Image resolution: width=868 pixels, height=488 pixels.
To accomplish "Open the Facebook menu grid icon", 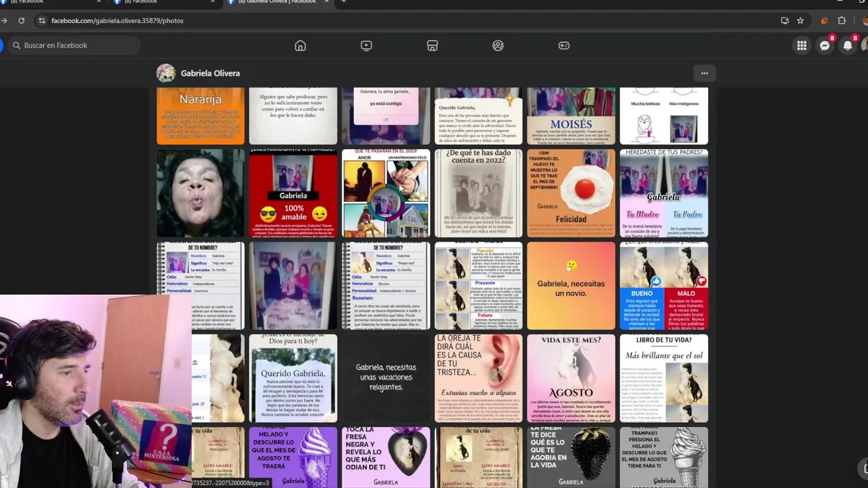I will (x=802, y=45).
